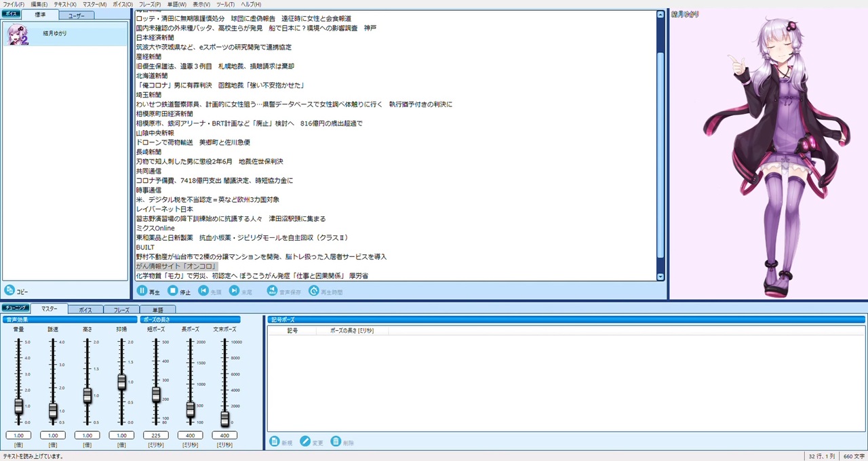Open the 単語(W) menu
The image size is (868, 461).
click(177, 4)
